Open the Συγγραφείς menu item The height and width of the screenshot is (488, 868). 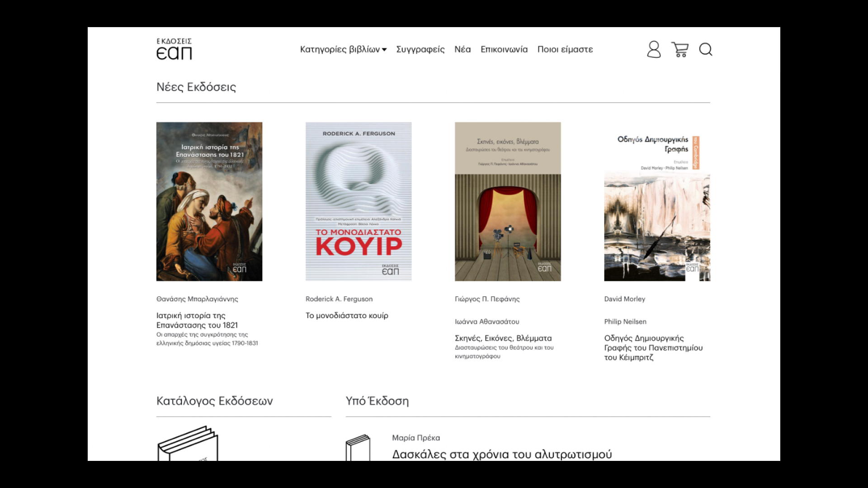420,49
